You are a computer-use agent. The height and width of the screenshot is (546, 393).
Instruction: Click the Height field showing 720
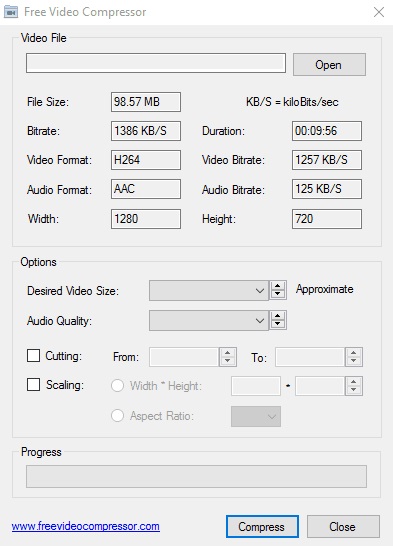(x=327, y=219)
